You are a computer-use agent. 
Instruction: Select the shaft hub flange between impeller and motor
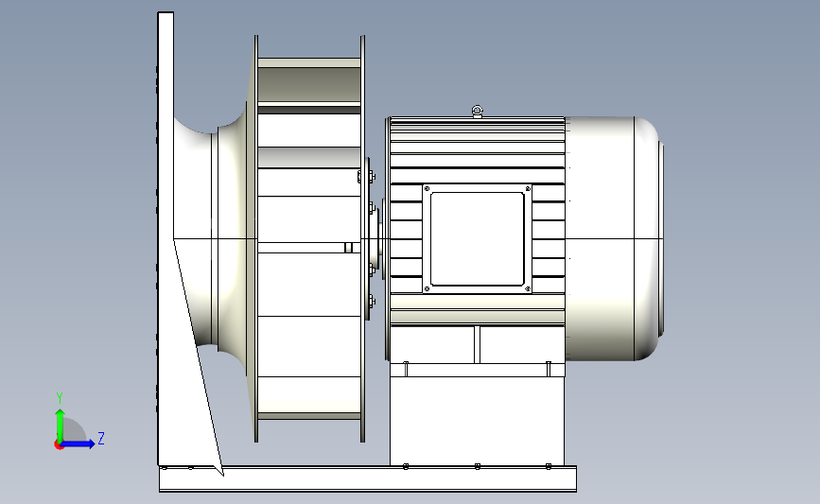375,238
